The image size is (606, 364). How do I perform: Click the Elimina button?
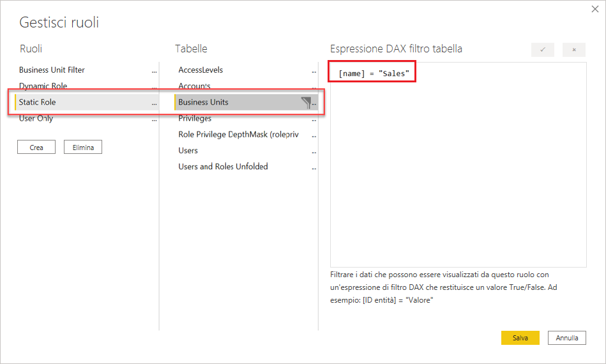(x=82, y=148)
